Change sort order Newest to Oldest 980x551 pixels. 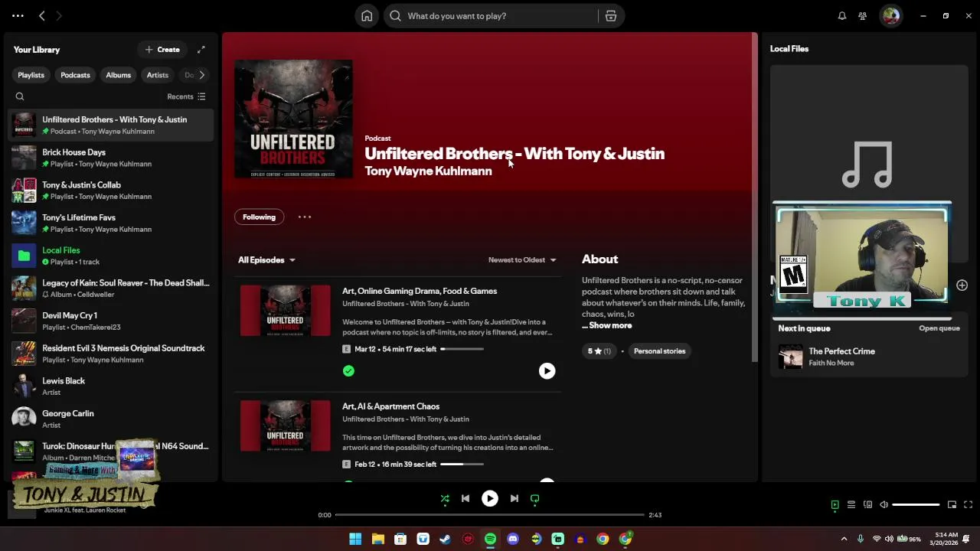tap(522, 260)
